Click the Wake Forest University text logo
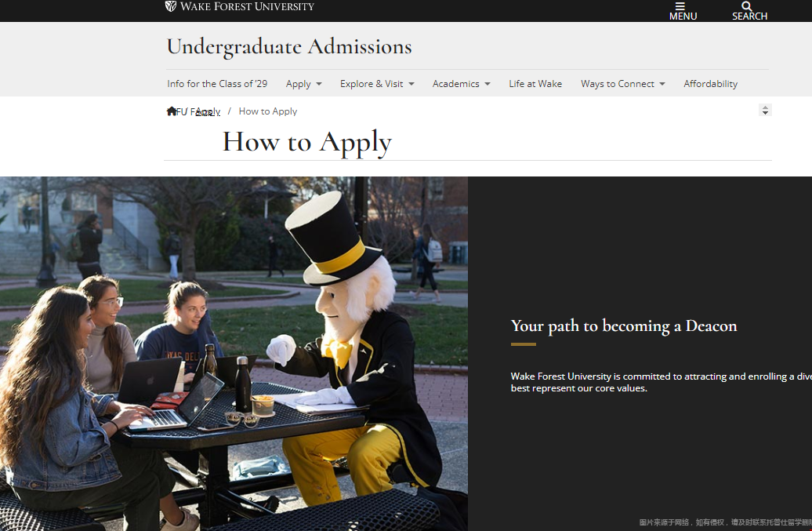The image size is (812, 531). point(247,6)
